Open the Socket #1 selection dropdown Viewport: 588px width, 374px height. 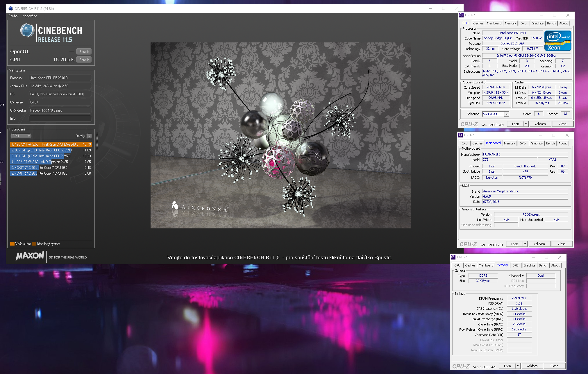(496, 114)
